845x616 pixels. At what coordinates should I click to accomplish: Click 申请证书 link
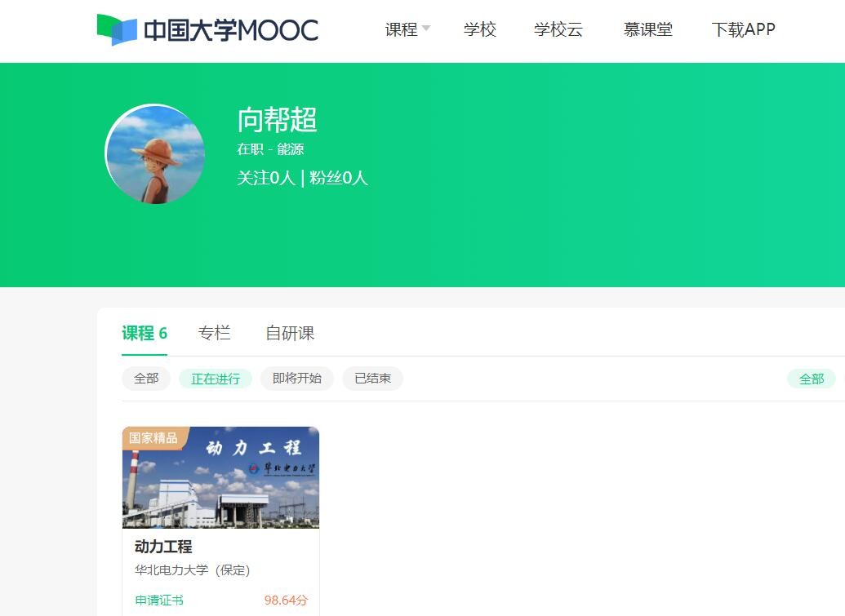[159, 600]
